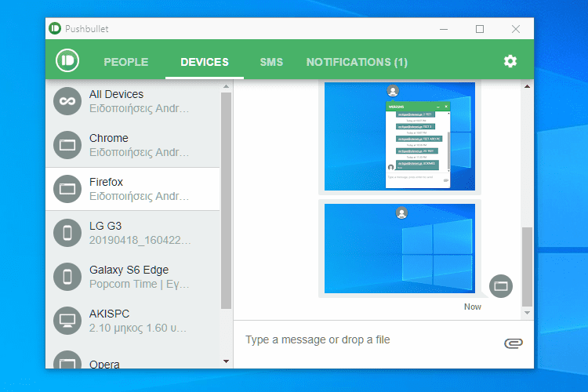Image resolution: width=588 pixels, height=392 pixels.
Task: Click chat pane scroll down arrow
Action: tap(528, 313)
